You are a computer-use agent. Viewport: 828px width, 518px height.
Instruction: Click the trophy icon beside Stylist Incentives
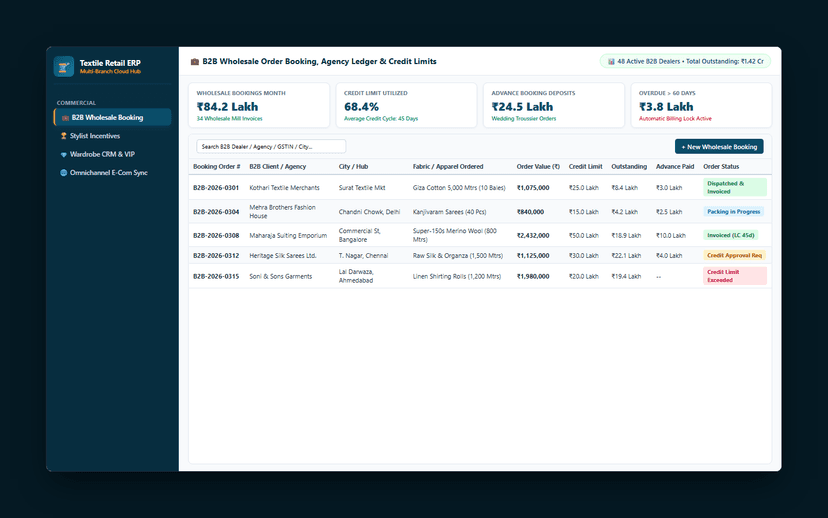[64, 136]
